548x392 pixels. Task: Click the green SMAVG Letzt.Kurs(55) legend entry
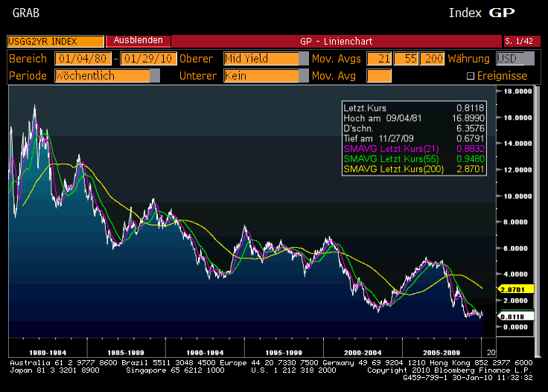[414, 159]
